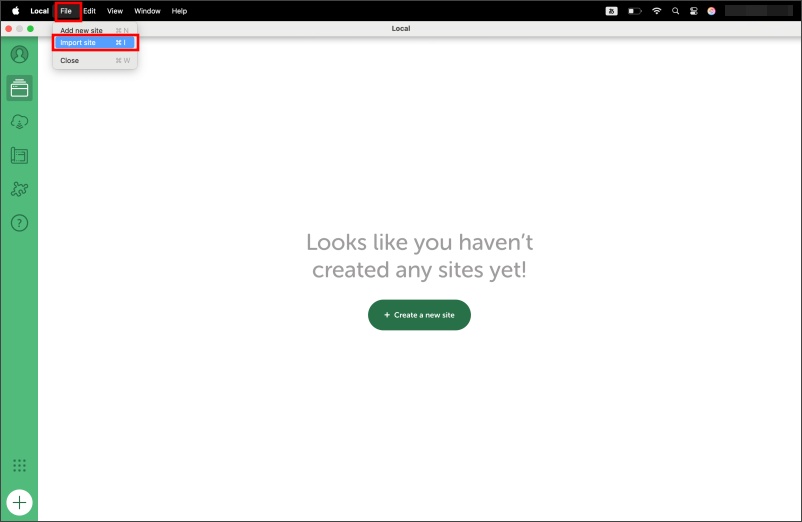Click the Siri icon in menu bar
The width and height of the screenshot is (802, 522).
711,11
